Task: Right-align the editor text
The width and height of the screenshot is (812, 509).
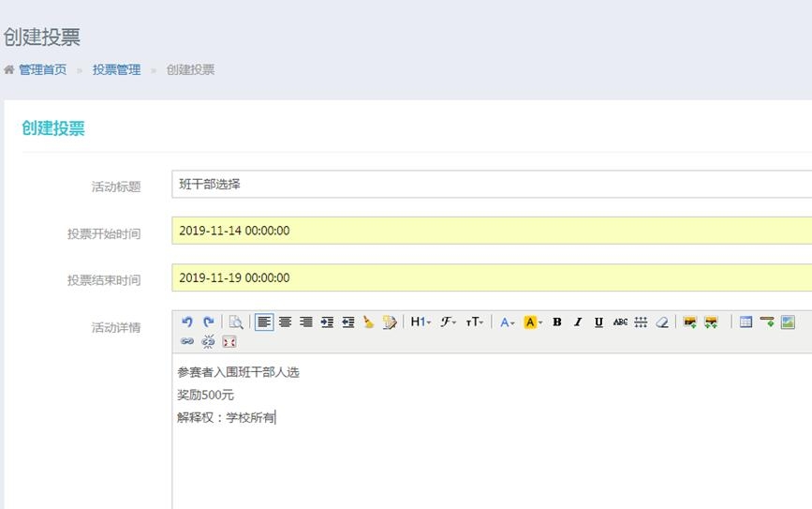Action: (x=305, y=322)
